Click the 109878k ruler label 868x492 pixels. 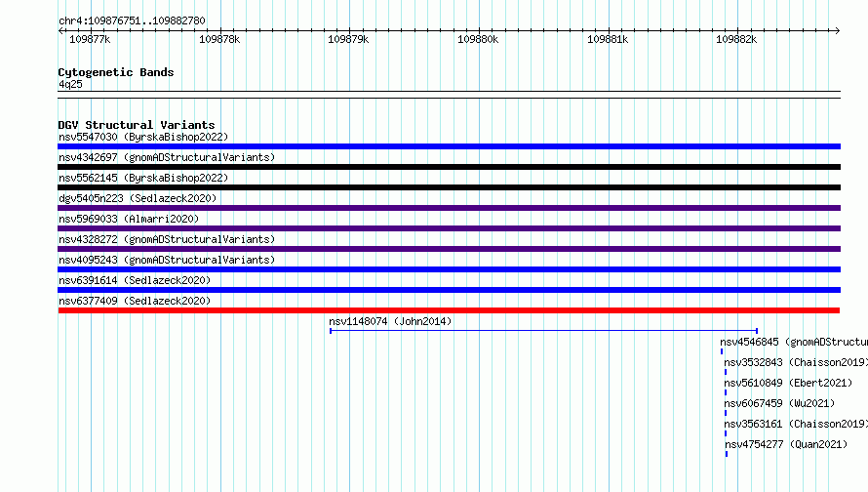pos(219,39)
